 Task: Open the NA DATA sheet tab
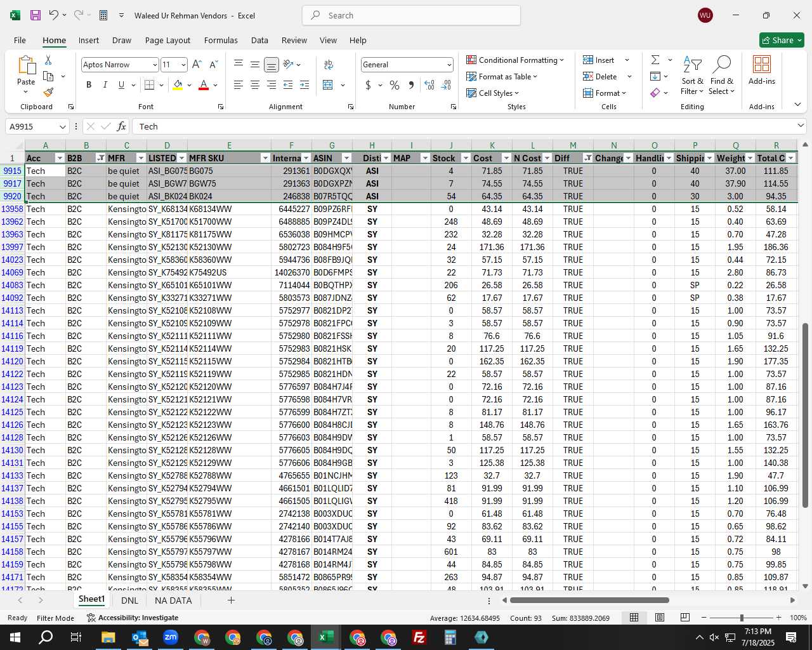point(173,600)
